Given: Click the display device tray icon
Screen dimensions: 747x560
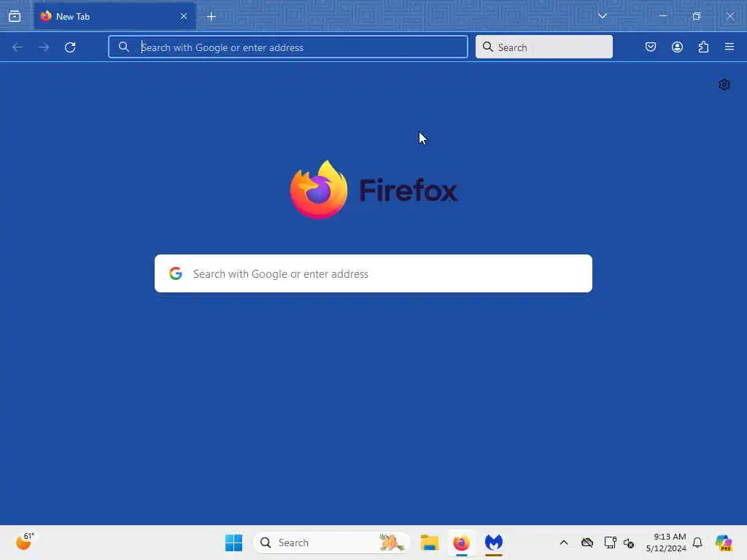Looking at the screenshot, I should (610, 542).
